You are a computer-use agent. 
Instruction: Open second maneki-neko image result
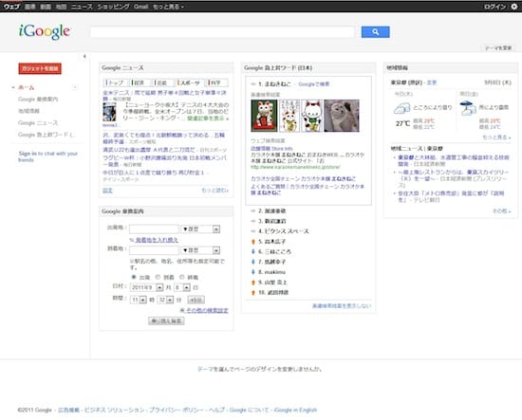289,116
